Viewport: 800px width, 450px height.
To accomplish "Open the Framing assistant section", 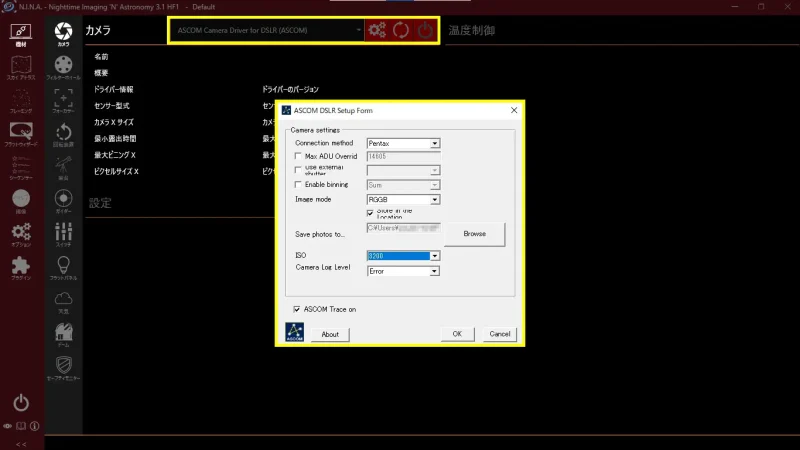I will coord(20,102).
